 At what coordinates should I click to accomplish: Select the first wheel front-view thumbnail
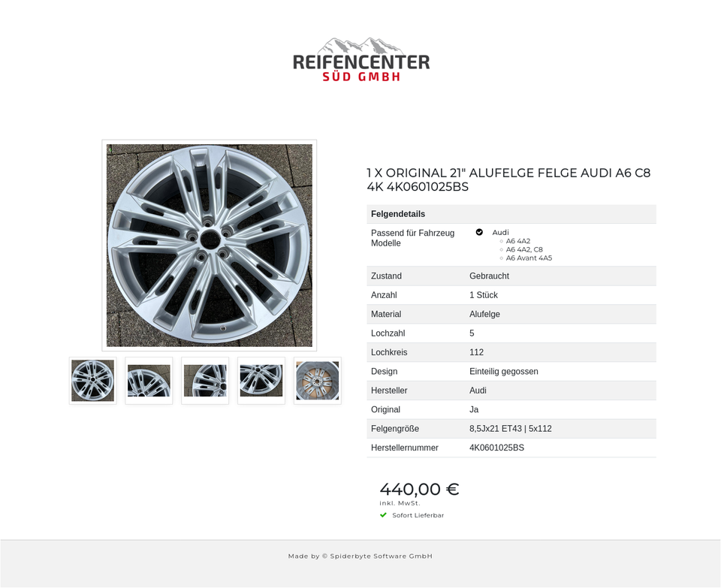pyautogui.click(x=93, y=381)
